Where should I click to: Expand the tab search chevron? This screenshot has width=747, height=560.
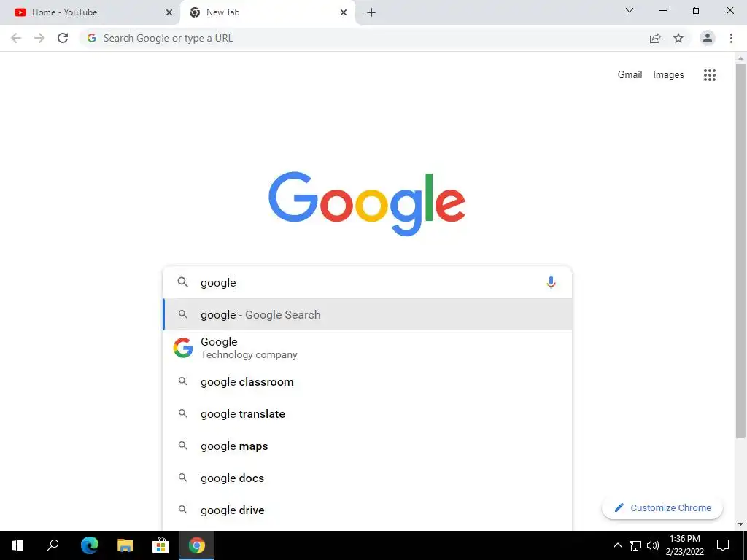630,10
